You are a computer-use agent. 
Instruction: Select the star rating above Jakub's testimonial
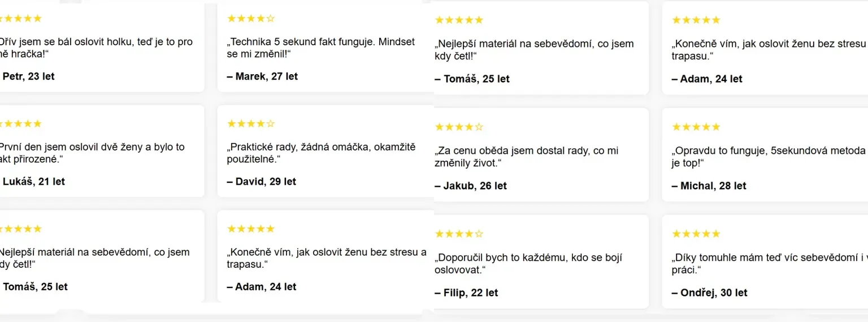(x=458, y=127)
